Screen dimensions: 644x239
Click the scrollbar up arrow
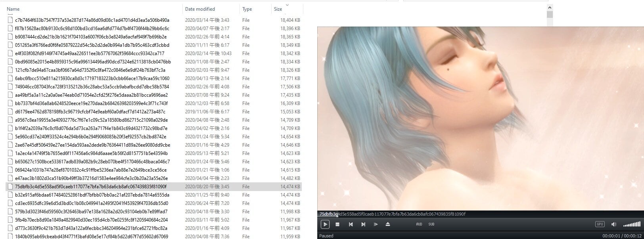[x=550, y=7]
